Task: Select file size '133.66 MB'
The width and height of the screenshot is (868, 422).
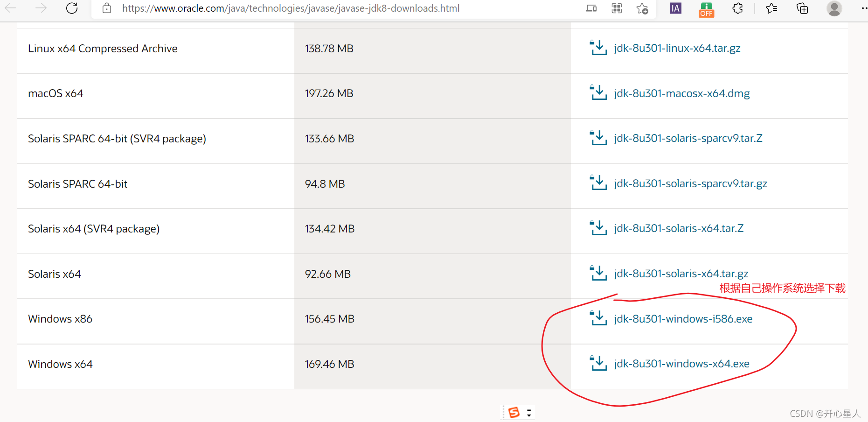Action: [x=329, y=139]
